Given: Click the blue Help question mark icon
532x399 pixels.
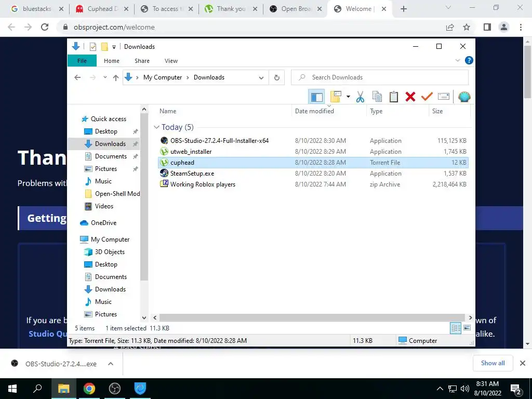Looking at the screenshot, I should tap(469, 60).
